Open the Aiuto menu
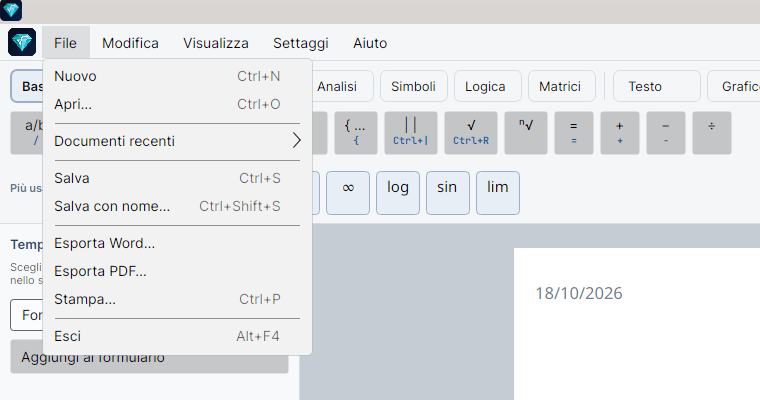The image size is (760, 400). click(370, 43)
